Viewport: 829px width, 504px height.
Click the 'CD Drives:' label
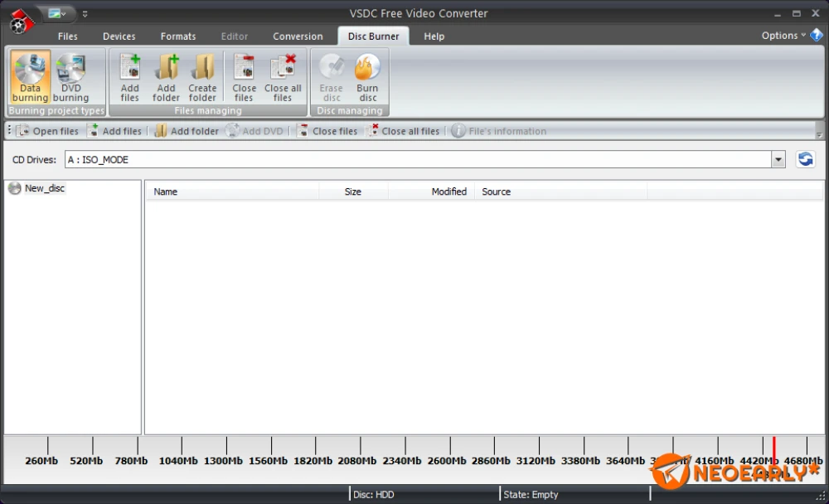point(34,160)
